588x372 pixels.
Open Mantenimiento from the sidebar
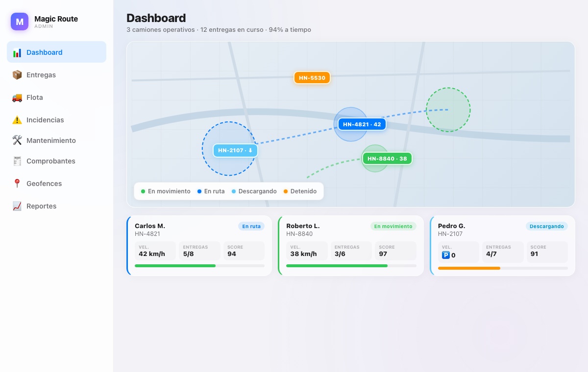click(56, 140)
